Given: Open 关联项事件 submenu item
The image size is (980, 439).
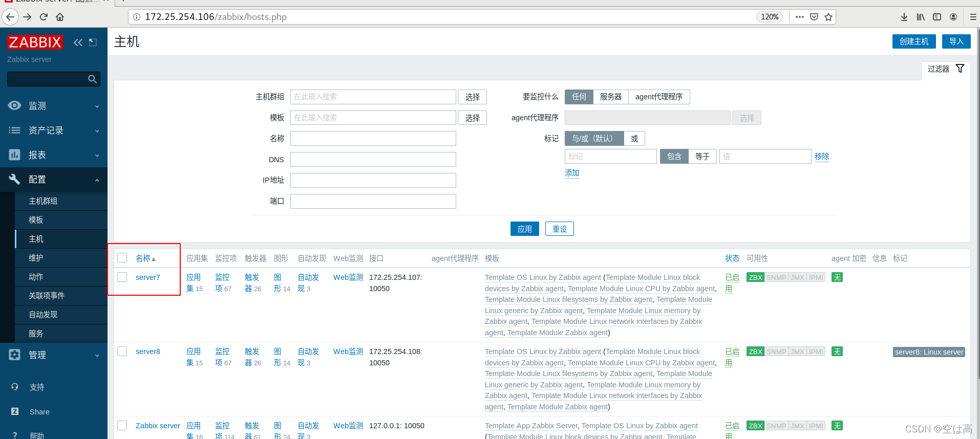Looking at the screenshot, I should (x=61, y=296).
